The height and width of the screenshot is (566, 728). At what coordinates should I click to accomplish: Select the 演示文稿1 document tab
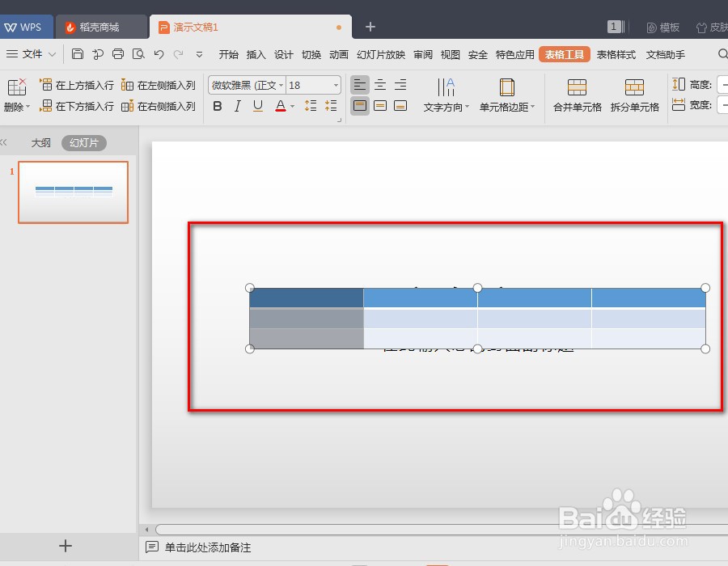[x=251, y=27]
